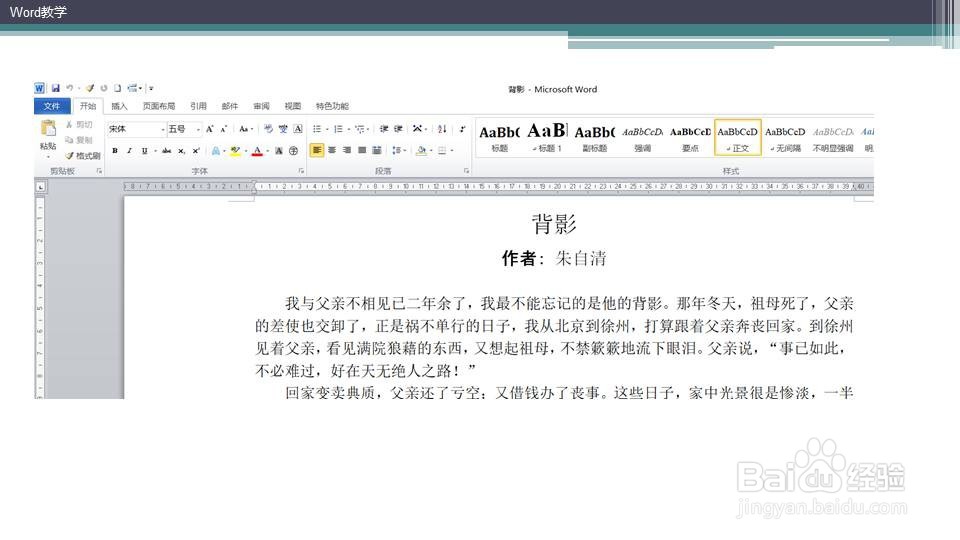Apply strikethrough (abc) formatting
Viewport: 960px width, 540px height.
(167, 151)
